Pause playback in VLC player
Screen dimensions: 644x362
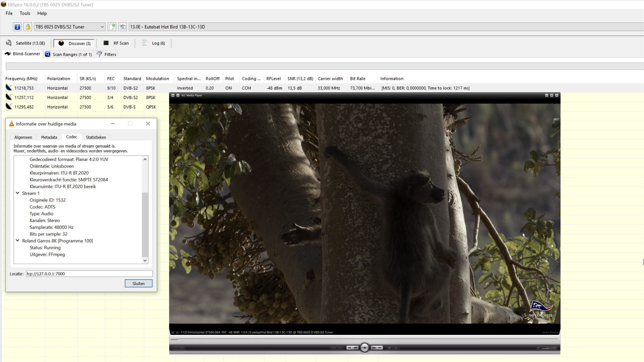(365, 348)
